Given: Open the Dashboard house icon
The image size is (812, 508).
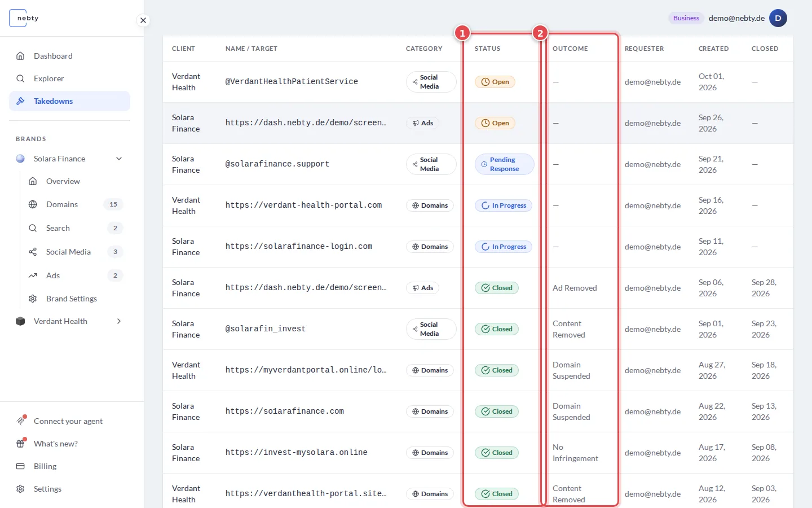Looking at the screenshot, I should tap(20, 56).
